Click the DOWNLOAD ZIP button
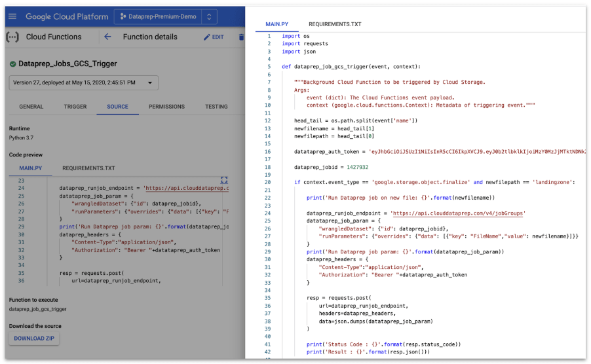This screenshot has height=364, width=591. point(34,338)
